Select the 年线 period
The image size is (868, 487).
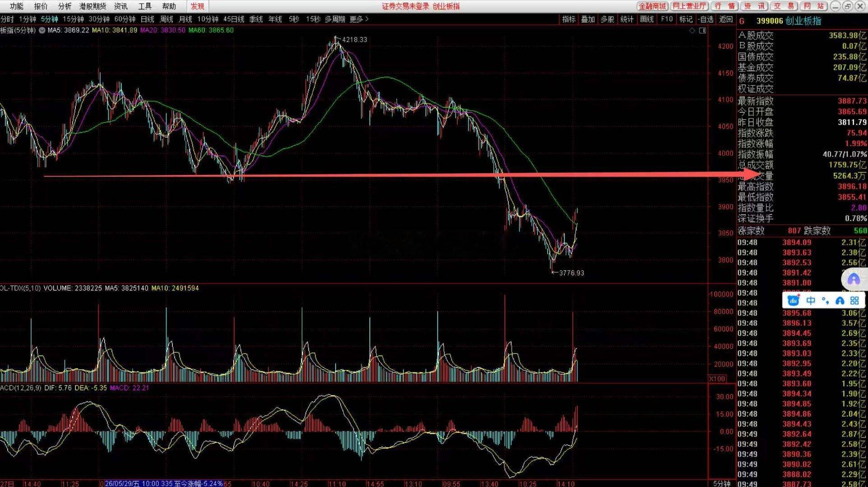click(275, 19)
